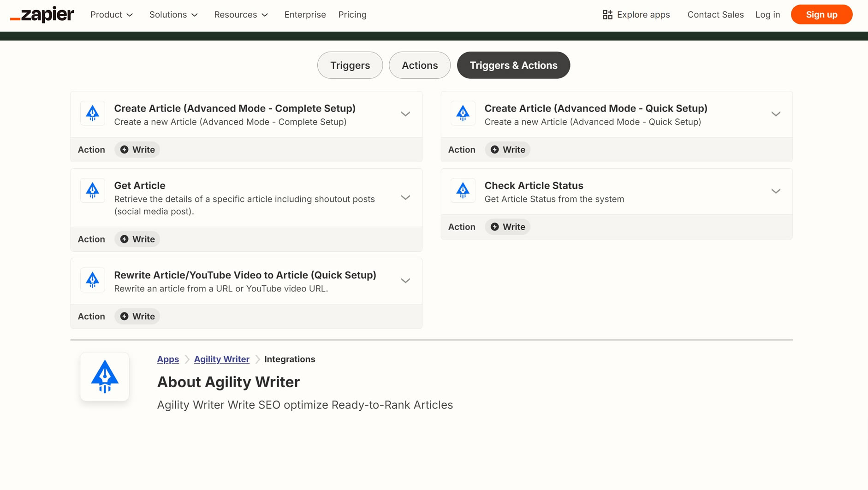This screenshot has width=868, height=490.
Task: Click 'Create Article (Advanced Mode - Complete Setup)' title
Action: click(x=235, y=108)
